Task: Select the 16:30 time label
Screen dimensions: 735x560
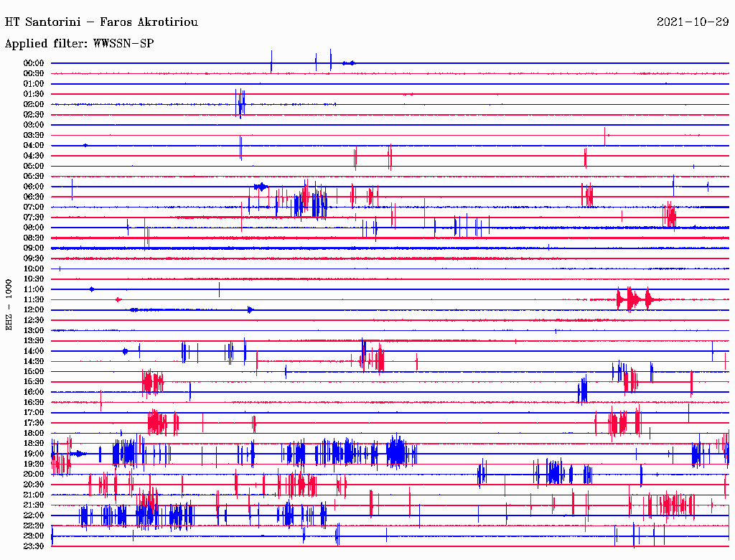Action: (34, 403)
